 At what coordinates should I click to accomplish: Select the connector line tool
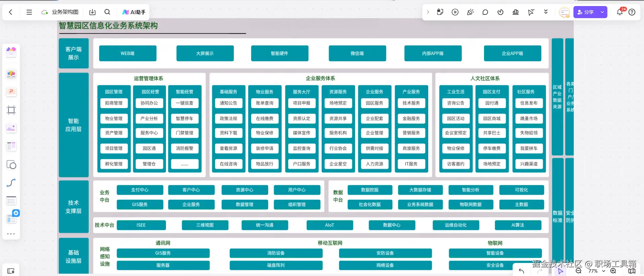[x=11, y=183]
